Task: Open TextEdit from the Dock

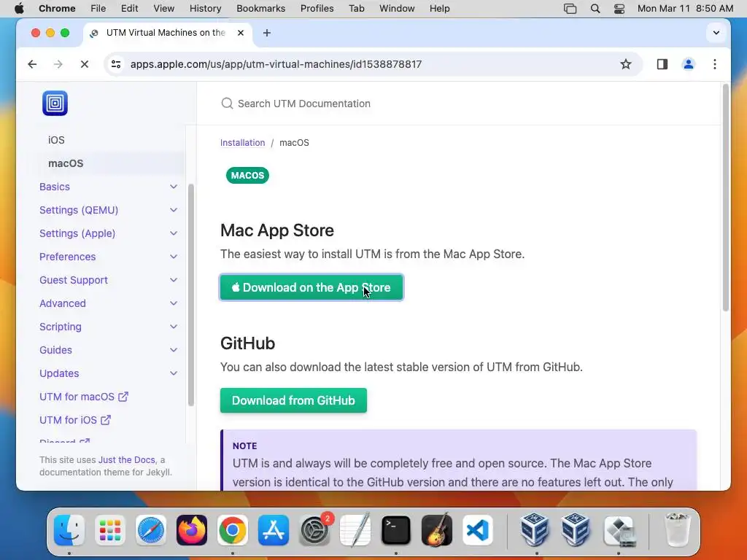Action: click(355, 530)
